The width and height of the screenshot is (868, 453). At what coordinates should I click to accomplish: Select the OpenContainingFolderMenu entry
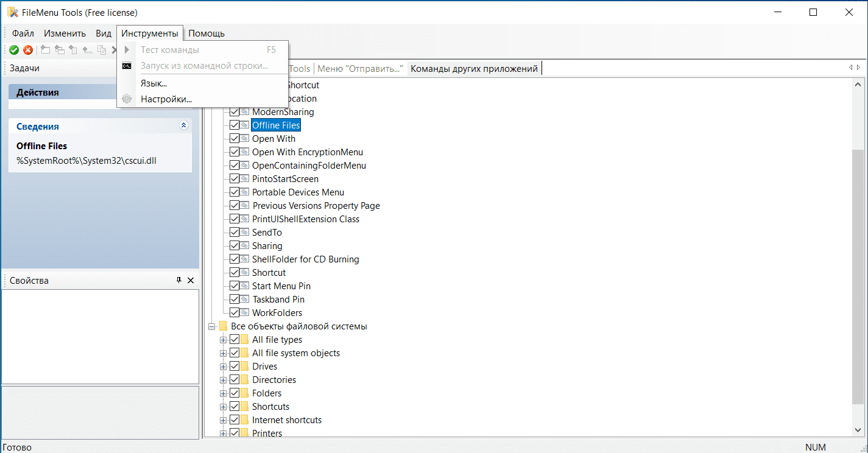pyautogui.click(x=309, y=166)
